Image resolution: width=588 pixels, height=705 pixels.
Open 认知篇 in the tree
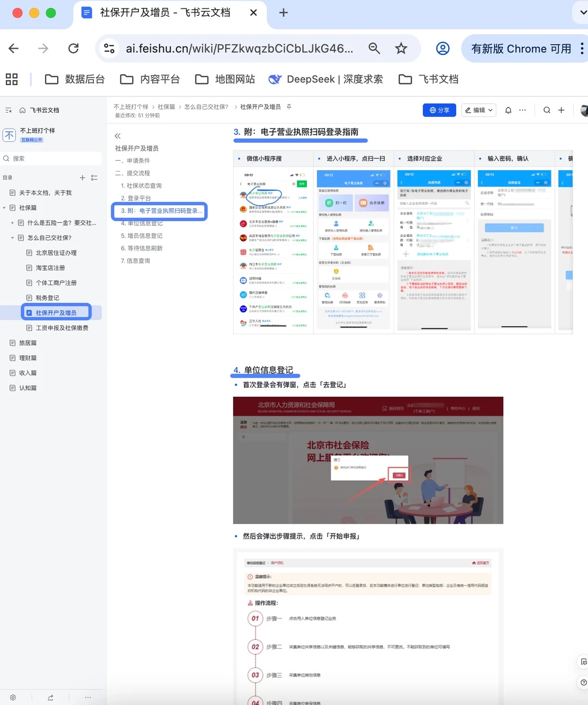point(28,388)
